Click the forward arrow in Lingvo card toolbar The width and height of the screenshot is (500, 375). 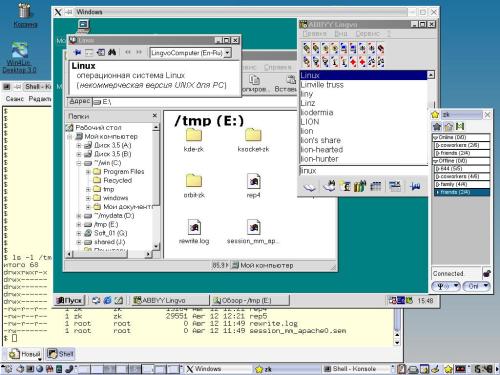(x=139, y=52)
